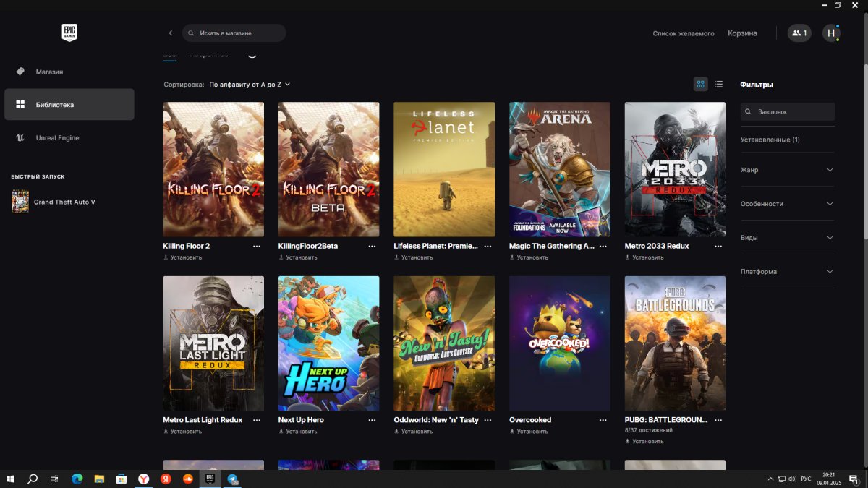This screenshot has height=488, width=868.
Task: Open the Unreal Engine section
Action: [x=69, y=137]
